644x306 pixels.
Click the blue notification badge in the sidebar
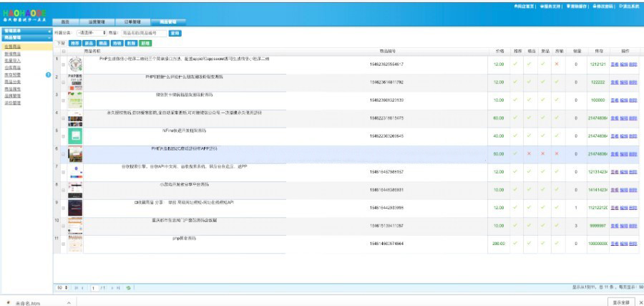coord(48,75)
